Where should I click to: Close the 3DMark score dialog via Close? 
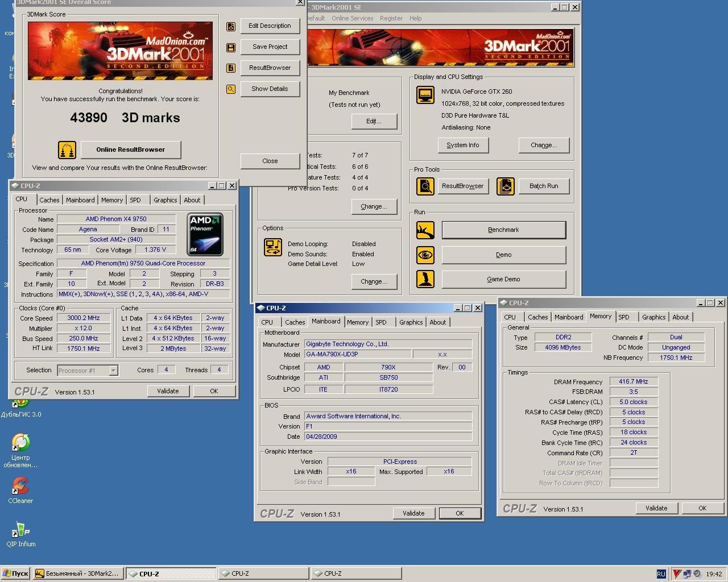tap(270, 161)
